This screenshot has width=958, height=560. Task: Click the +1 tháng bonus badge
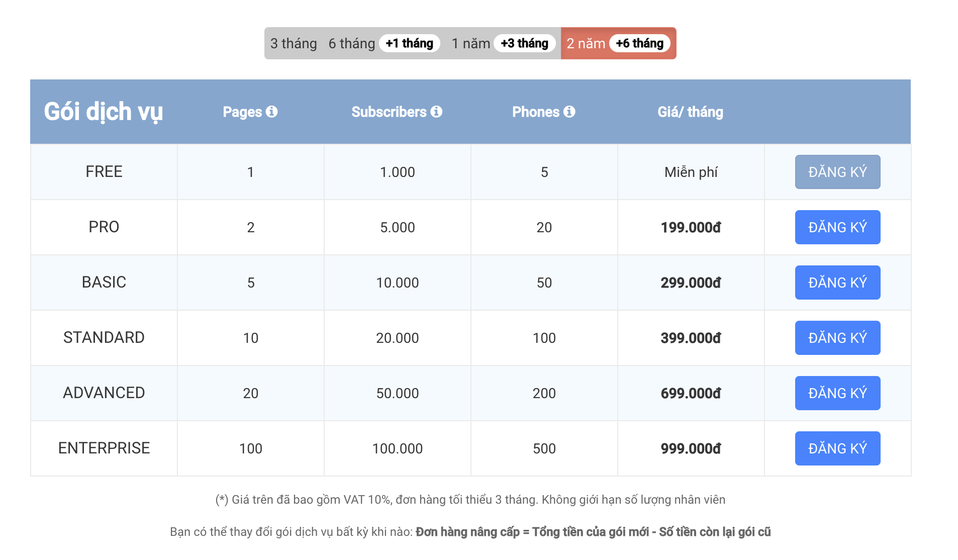coord(410,43)
